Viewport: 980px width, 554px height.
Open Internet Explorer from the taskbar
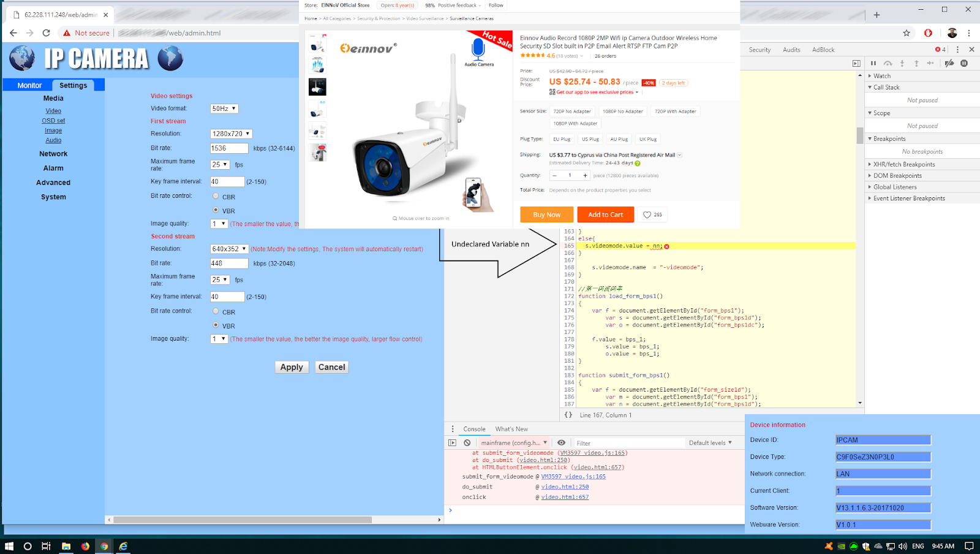[x=123, y=546]
